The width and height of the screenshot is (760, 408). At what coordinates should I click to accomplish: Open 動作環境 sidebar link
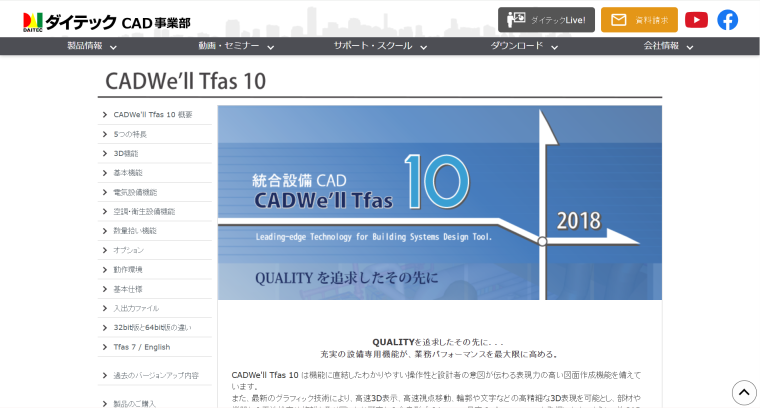pos(128,270)
